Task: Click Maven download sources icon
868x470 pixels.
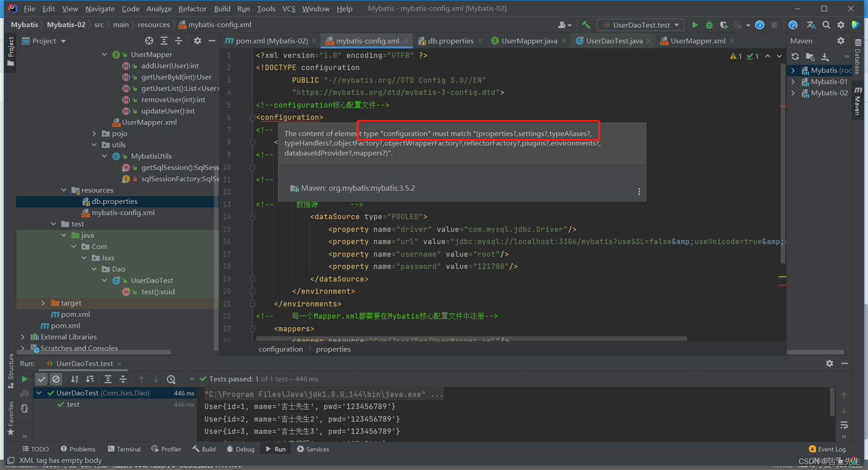Action: [825, 56]
